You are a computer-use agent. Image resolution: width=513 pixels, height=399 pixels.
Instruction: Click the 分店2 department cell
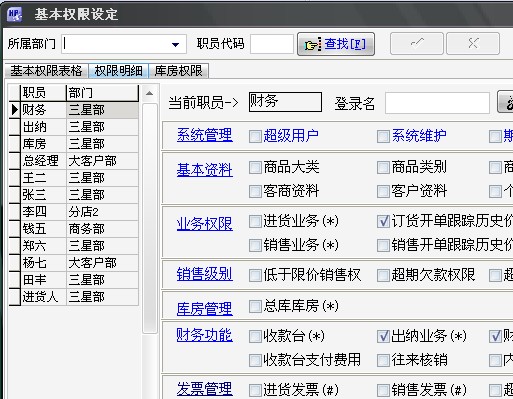102,212
